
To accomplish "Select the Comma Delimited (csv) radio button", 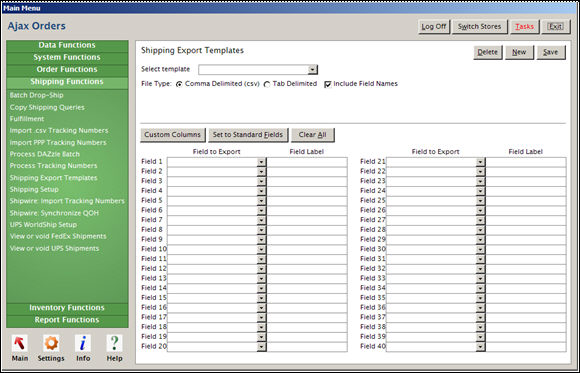I will [179, 84].
